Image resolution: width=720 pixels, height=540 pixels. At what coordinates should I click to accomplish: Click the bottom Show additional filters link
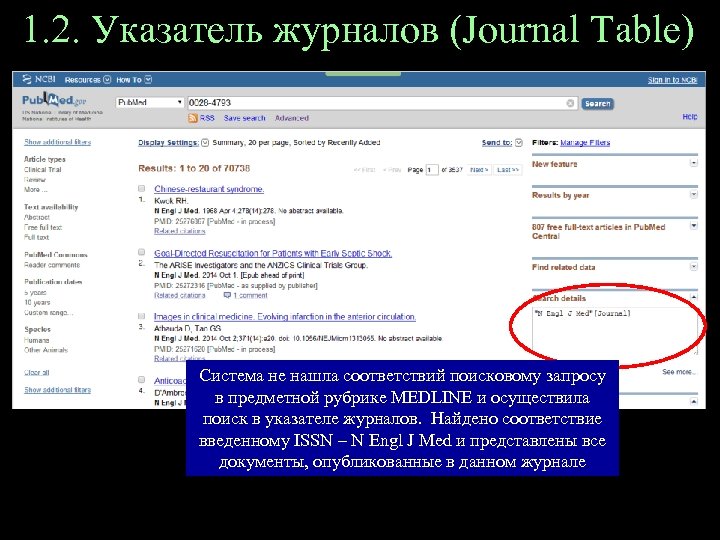(57, 390)
